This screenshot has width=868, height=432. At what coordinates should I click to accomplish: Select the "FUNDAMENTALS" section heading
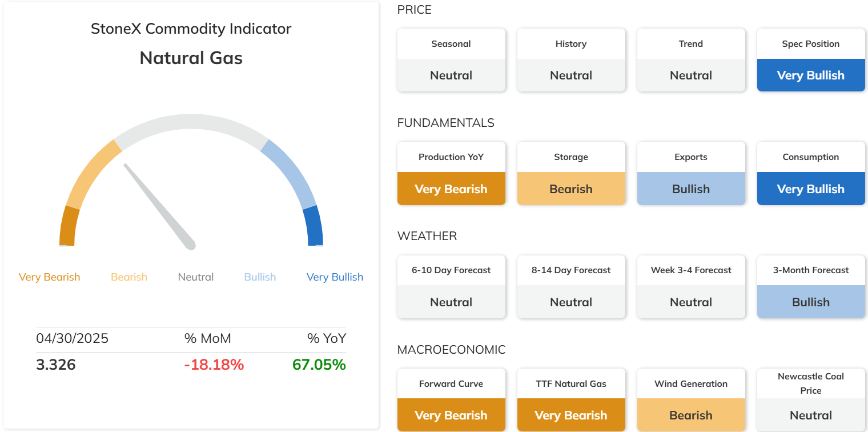coord(446,123)
